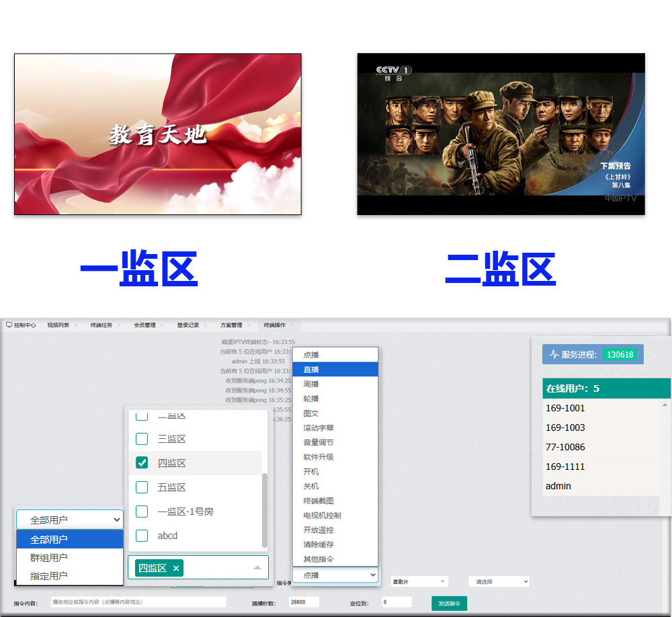Open the 请选择 dropdown
The image size is (672, 617).
pos(499,581)
